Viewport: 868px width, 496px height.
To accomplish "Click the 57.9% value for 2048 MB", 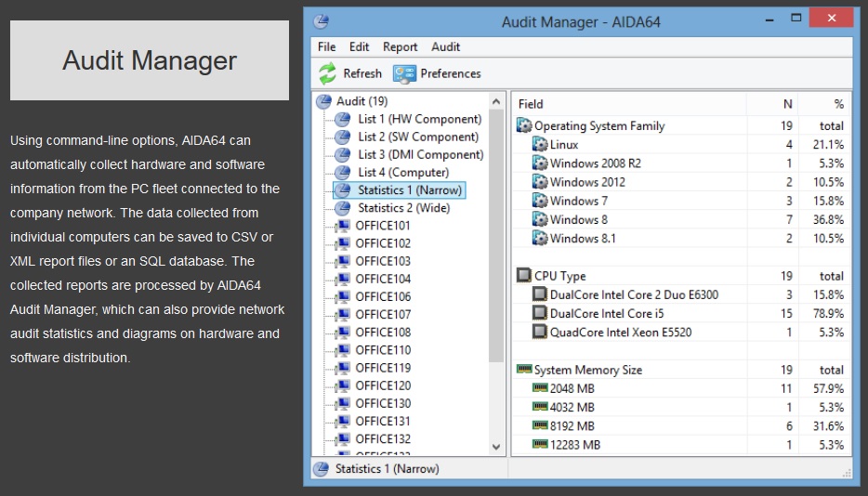I will tap(828, 388).
